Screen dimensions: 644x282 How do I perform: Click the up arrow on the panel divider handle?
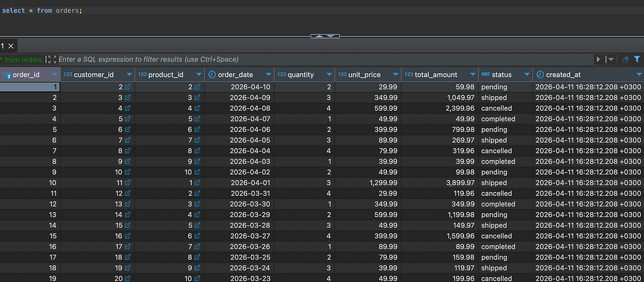[319, 36]
